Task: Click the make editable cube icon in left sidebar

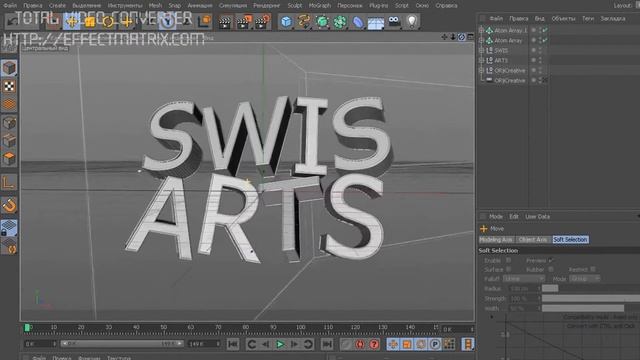Action: 9,68
